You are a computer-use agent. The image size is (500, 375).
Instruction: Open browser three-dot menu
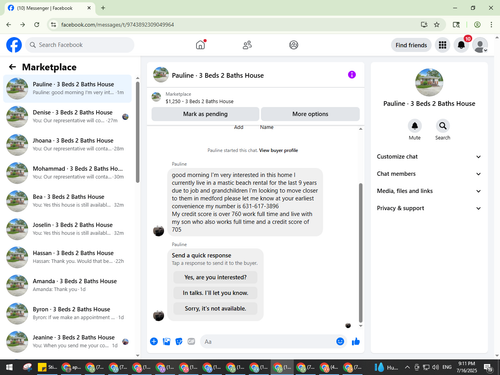(x=491, y=24)
